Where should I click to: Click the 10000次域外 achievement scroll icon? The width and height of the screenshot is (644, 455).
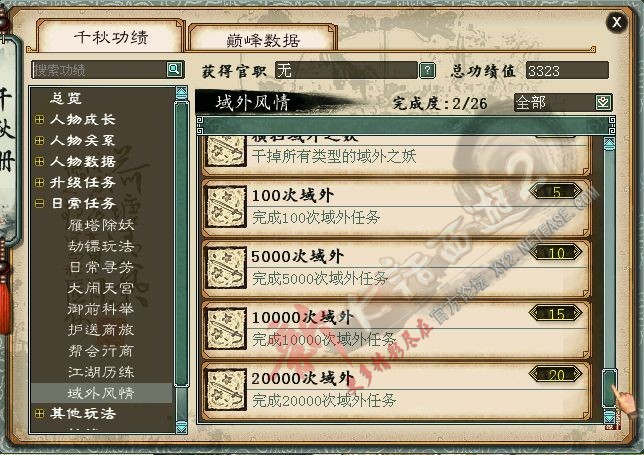(x=225, y=329)
